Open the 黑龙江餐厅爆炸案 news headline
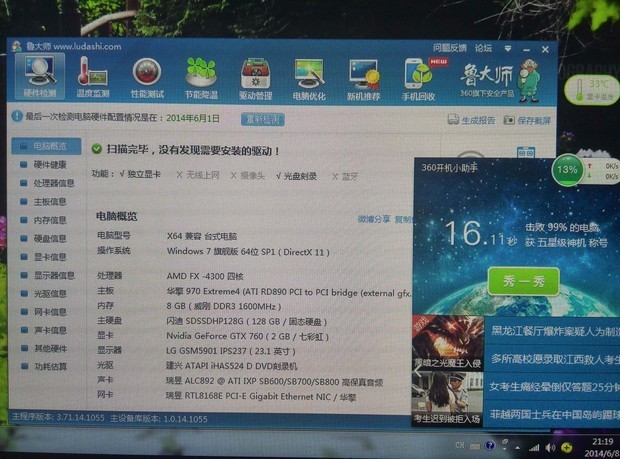The height and width of the screenshot is (459, 620). click(555, 331)
